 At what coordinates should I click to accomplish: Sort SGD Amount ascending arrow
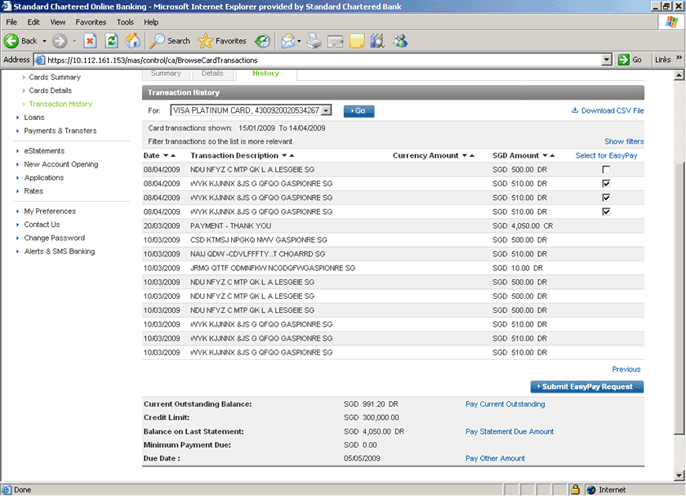(x=553, y=156)
